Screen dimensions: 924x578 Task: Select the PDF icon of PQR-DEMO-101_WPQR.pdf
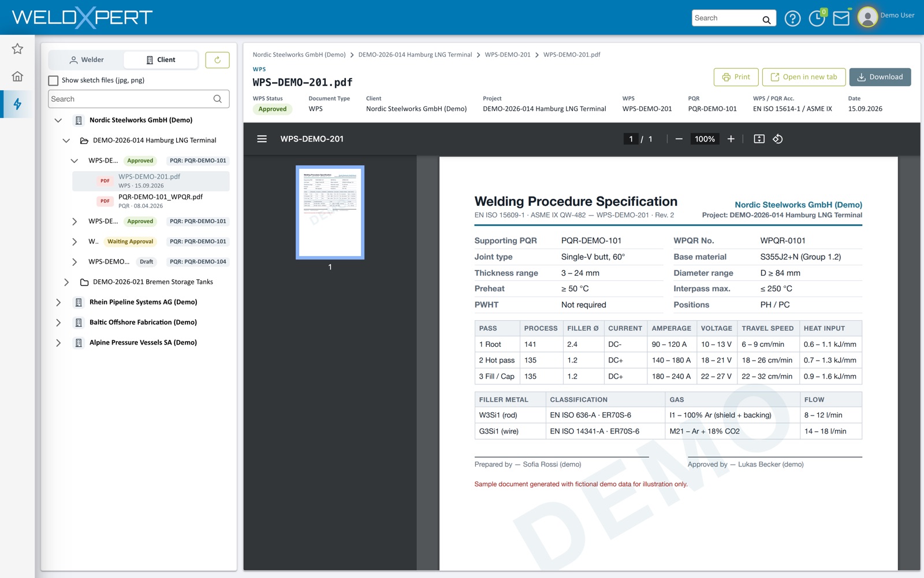(105, 201)
